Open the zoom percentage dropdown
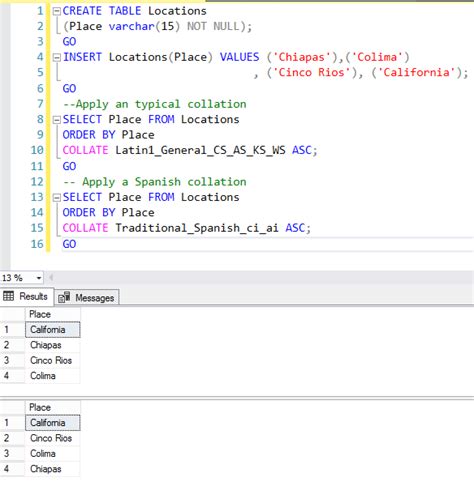 [x=39, y=278]
